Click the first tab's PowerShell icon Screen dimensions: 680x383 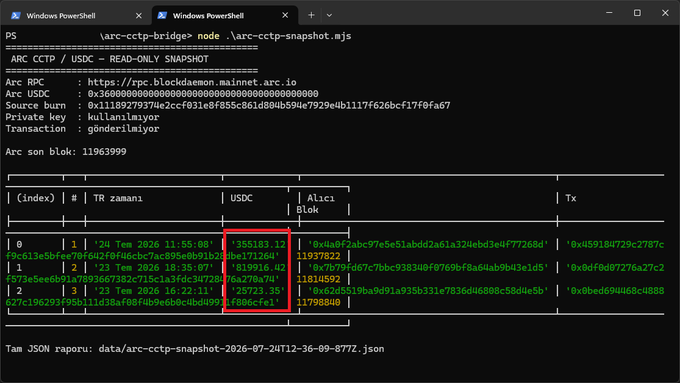tap(16, 16)
